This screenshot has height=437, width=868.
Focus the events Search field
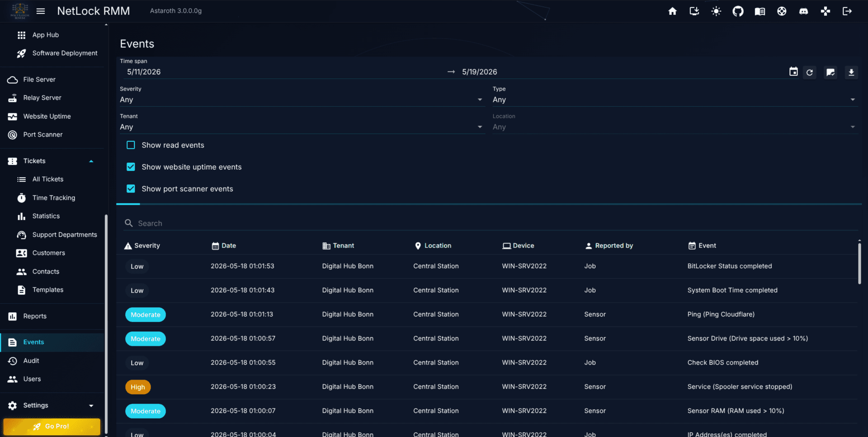(x=491, y=223)
